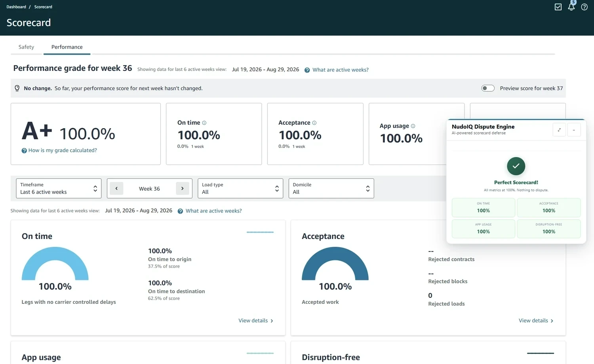Click DISRUPTION-FREE 100% tile in NudoIQ panel

tap(549, 229)
